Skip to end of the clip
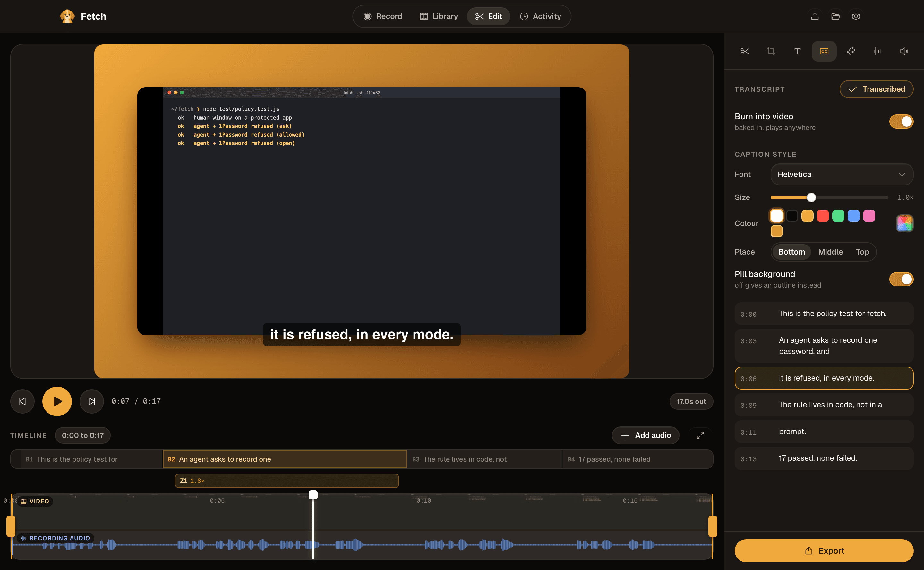 pos(92,401)
